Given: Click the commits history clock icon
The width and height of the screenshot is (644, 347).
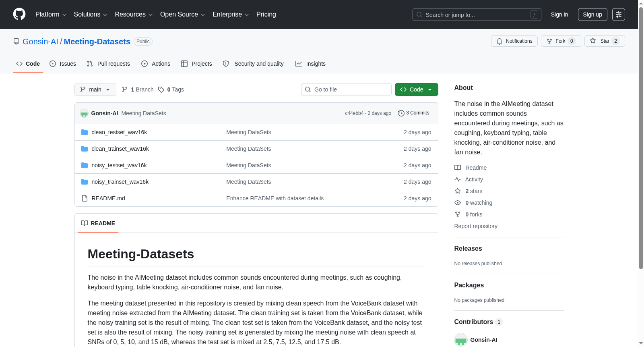Looking at the screenshot, I should point(401,113).
